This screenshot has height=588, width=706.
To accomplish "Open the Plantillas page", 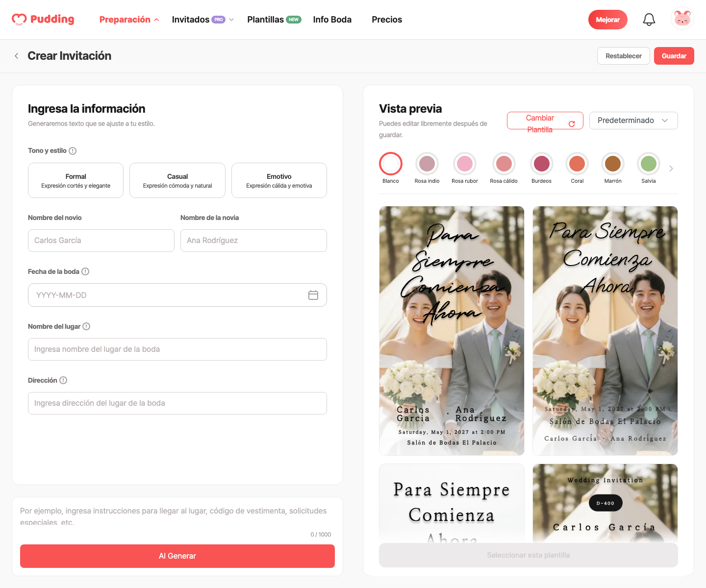I will pyautogui.click(x=274, y=20).
